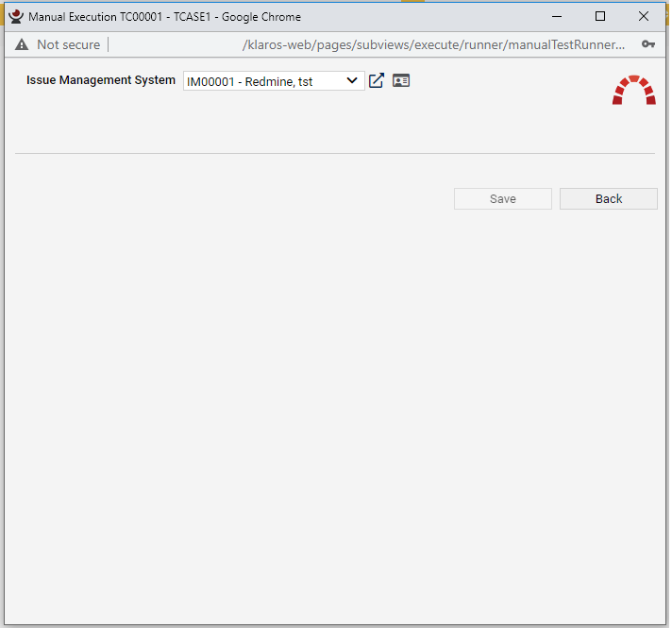This screenshot has height=628, width=672.
Task: Click the Klaros favicon in the title bar
Action: (15, 16)
